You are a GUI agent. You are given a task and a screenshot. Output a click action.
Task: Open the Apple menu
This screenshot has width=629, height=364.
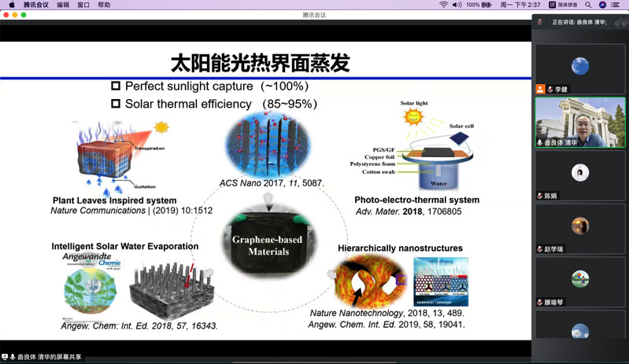click(x=11, y=5)
